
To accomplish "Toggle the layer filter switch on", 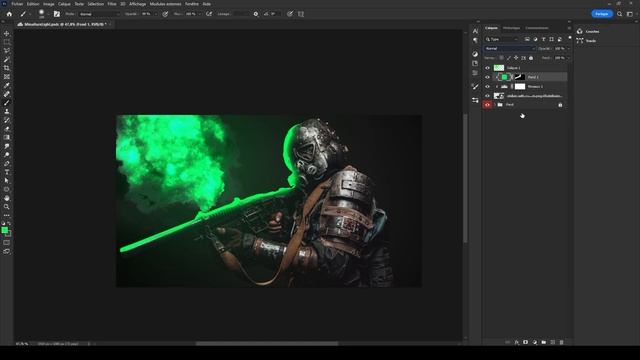I will point(570,38).
